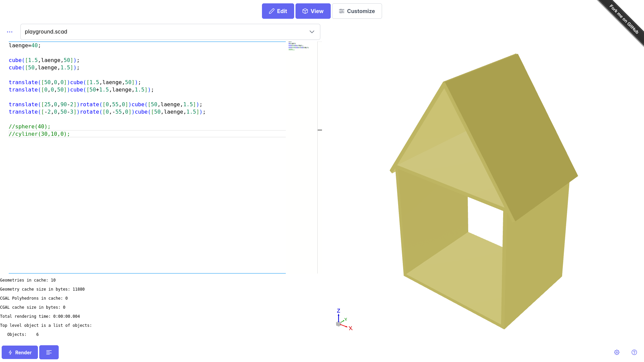Click the Y axis on gizmo
The height and width of the screenshot is (362, 644).
click(x=345, y=319)
